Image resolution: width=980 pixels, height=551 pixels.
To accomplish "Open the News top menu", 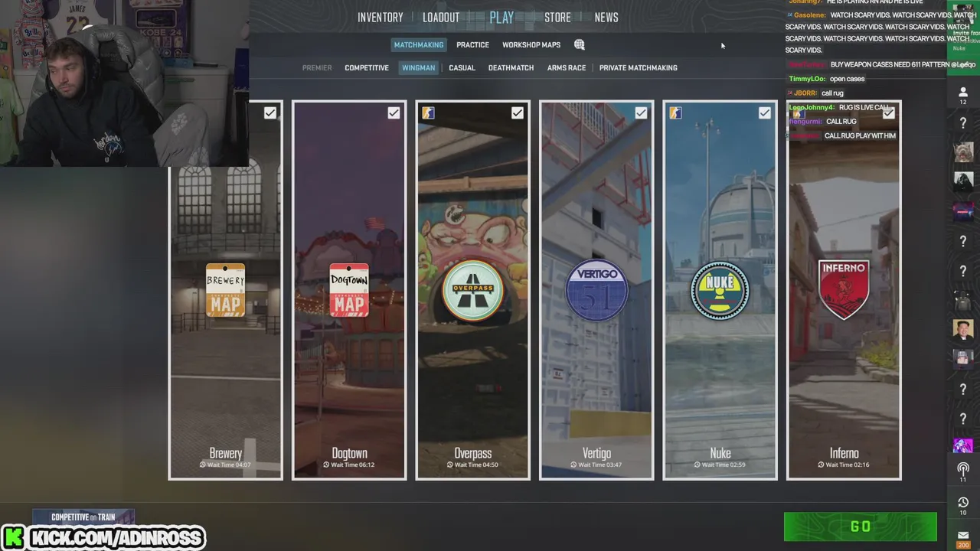I will tap(606, 18).
